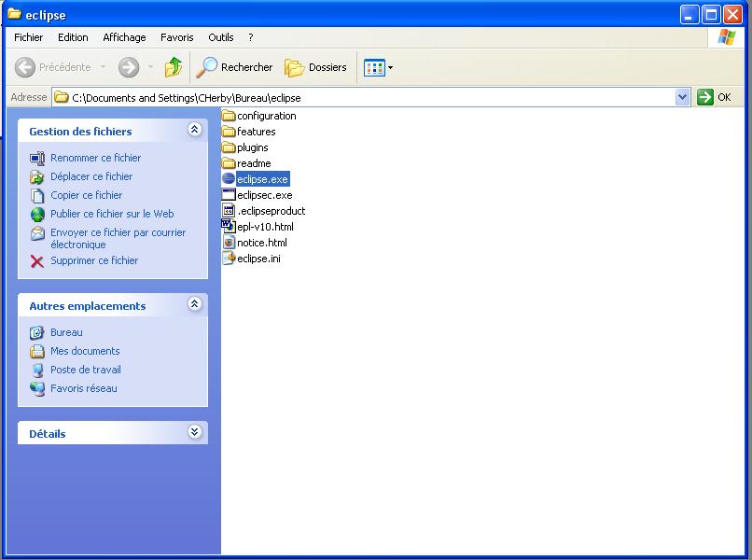Select the file name epl-v10.html
The image size is (752, 560).
tap(265, 227)
